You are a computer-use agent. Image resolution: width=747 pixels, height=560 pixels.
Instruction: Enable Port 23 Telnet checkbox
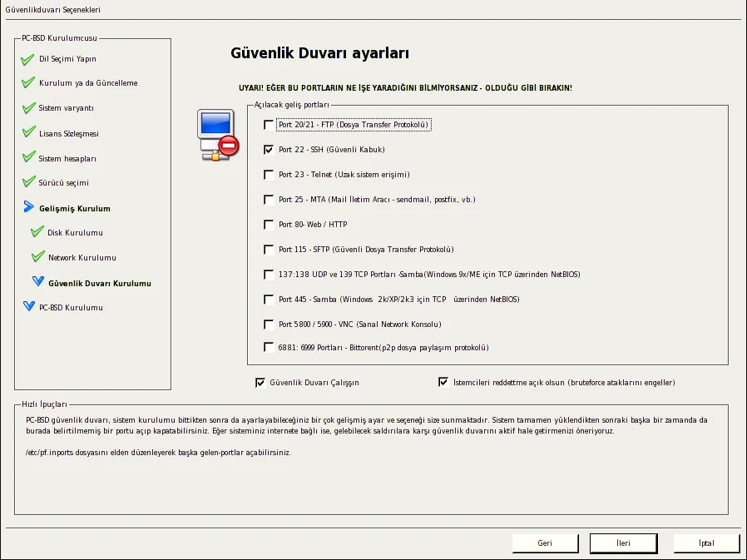pos(269,175)
